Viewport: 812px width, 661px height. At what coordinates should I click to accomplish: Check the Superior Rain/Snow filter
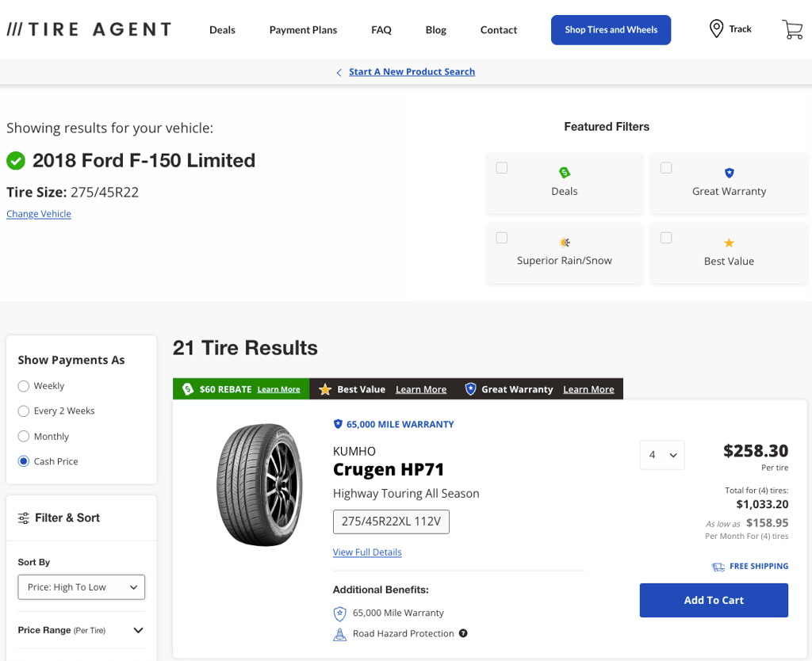[501, 237]
